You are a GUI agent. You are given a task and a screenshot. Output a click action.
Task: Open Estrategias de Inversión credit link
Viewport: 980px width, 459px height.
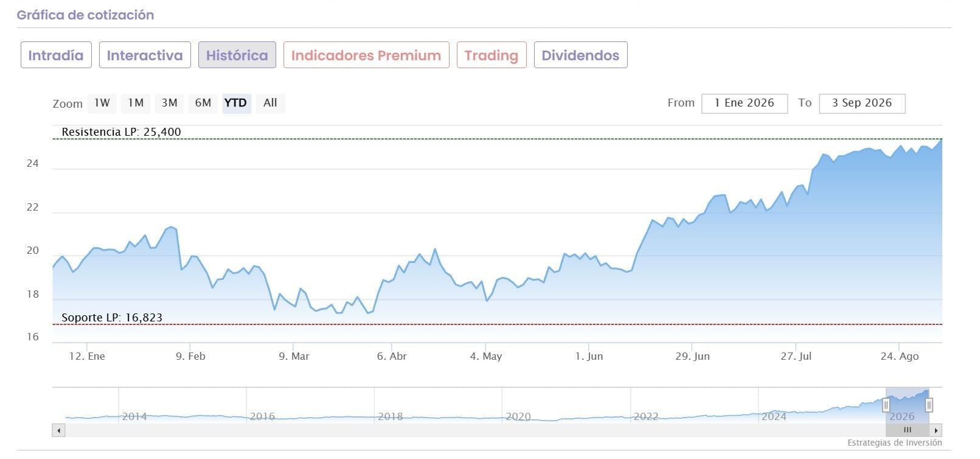coord(894,443)
